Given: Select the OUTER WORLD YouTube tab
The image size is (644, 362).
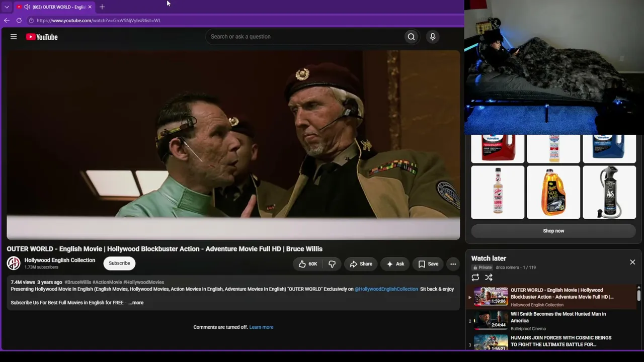Looking at the screenshot, I should point(54,7).
